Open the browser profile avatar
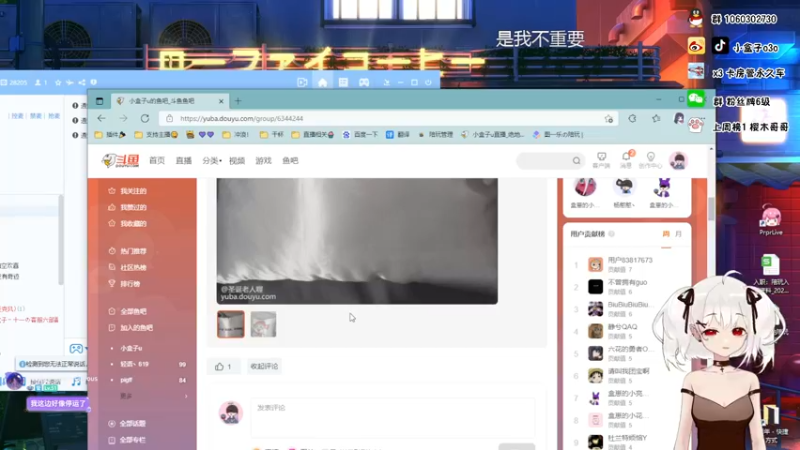The image size is (800, 450). [x=679, y=118]
